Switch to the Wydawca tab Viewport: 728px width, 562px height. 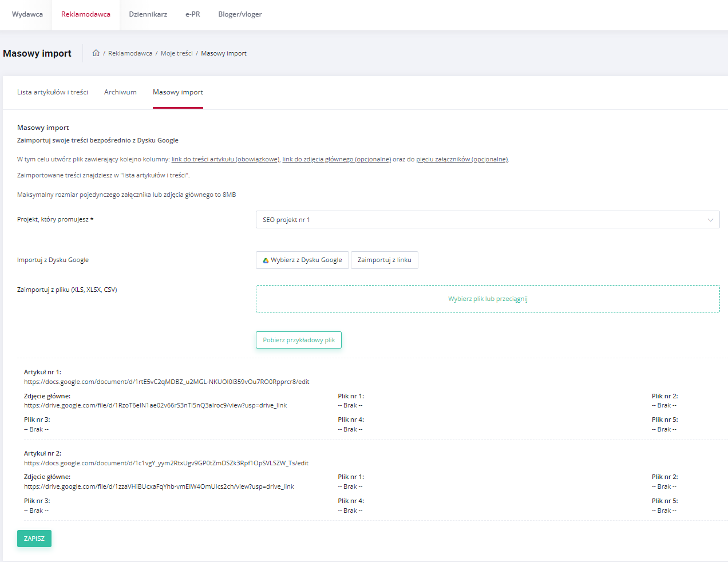tap(27, 14)
